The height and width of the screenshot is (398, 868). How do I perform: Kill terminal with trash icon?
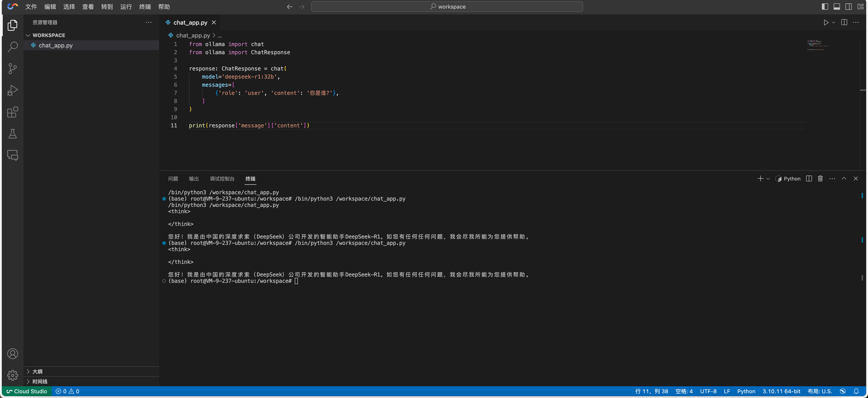click(x=821, y=178)
